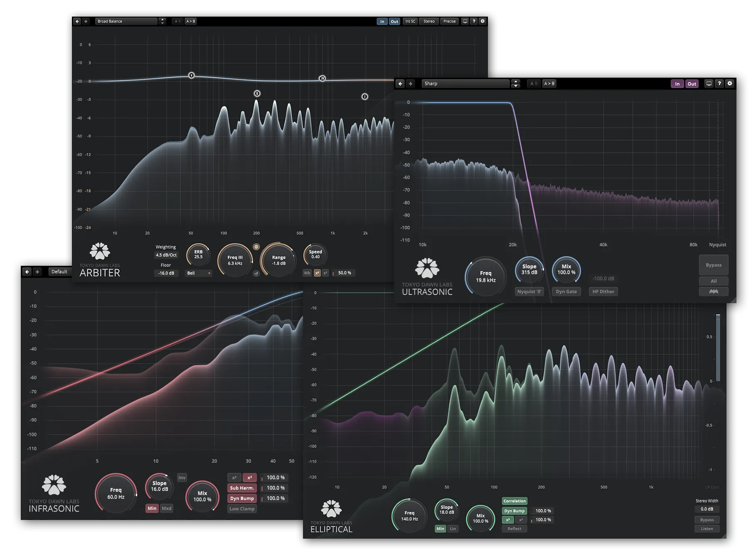
Task: Click Arbiter's A > B copy button
Action: 190,21
